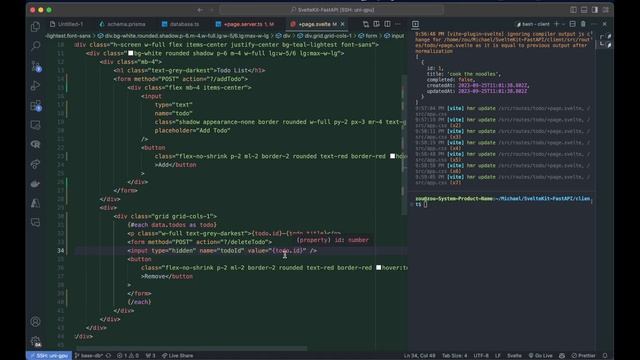This screenshot has width=640, height=360.
Task: Open errors and warnings count
Action: pyautogui.click(x=128, y=356)
